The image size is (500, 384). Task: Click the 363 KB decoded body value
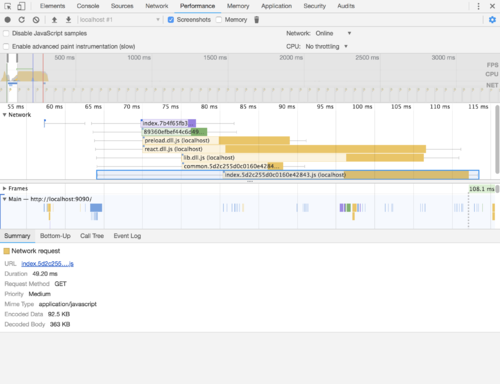point(60,324)
